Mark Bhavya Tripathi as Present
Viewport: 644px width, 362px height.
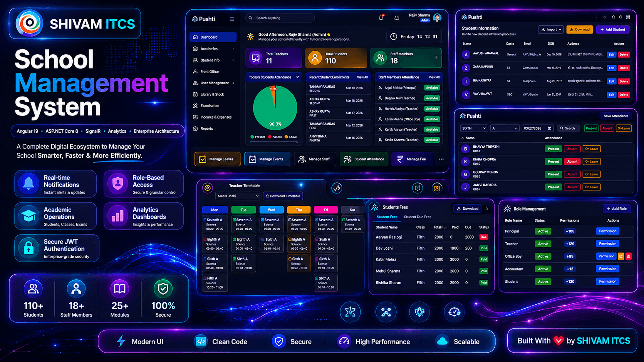553,149
